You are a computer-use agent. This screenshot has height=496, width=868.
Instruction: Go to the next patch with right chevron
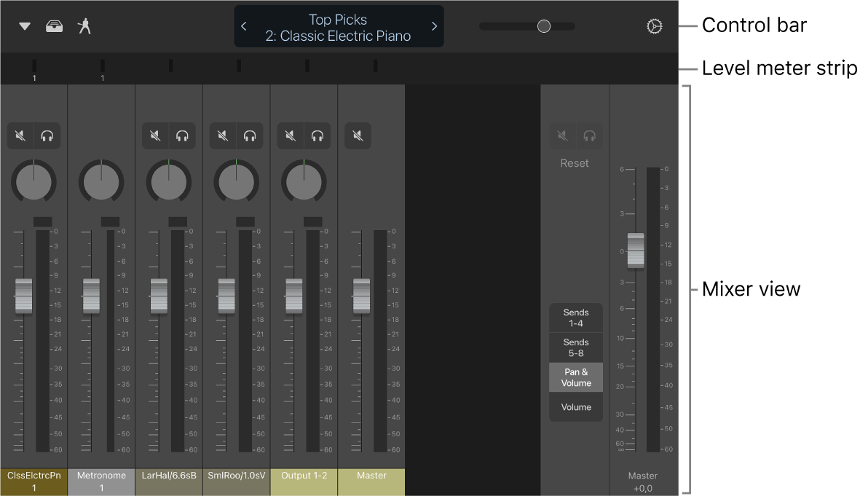pyautogui.click(x=434, y=26)
